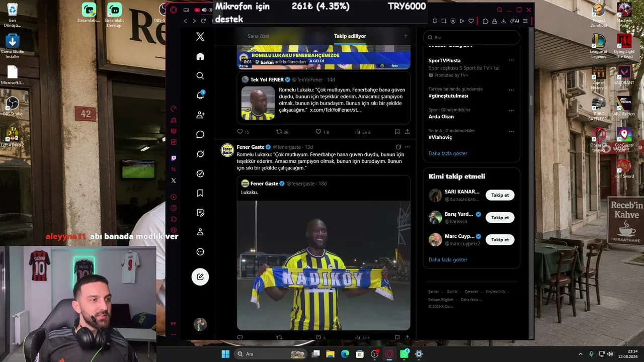Open WhatsApp from the taskbar
The image size is (644, 362).
[405, 354]
